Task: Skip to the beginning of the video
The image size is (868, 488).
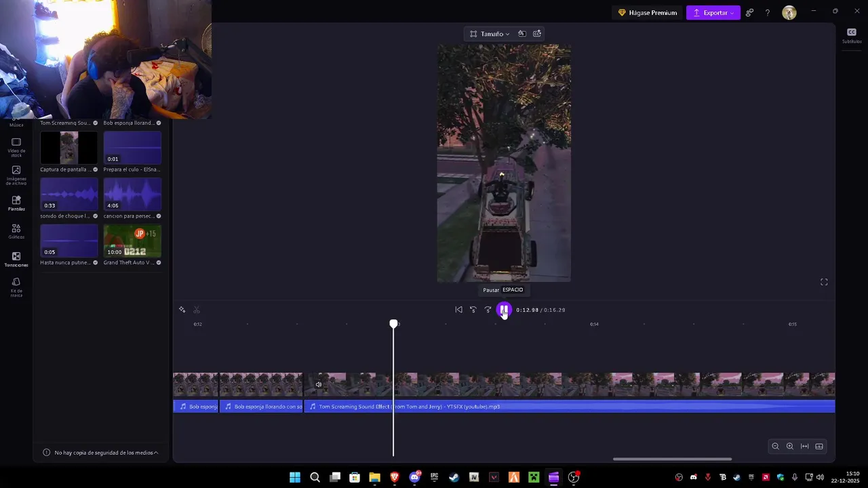Action: click(x=458, y=310)
